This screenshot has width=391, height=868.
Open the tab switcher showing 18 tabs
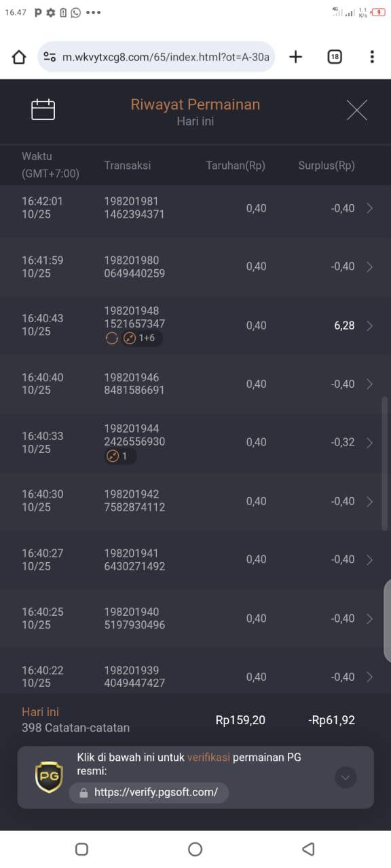tap(335, 57)
